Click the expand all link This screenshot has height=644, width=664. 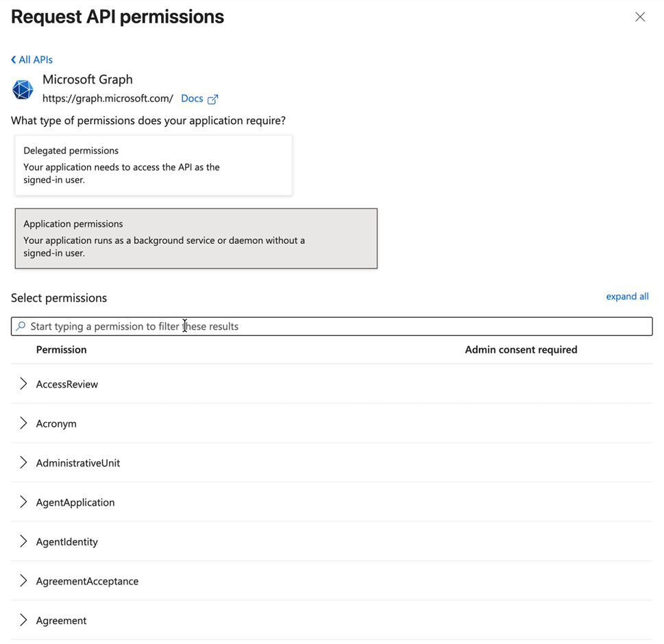point(627,297)
